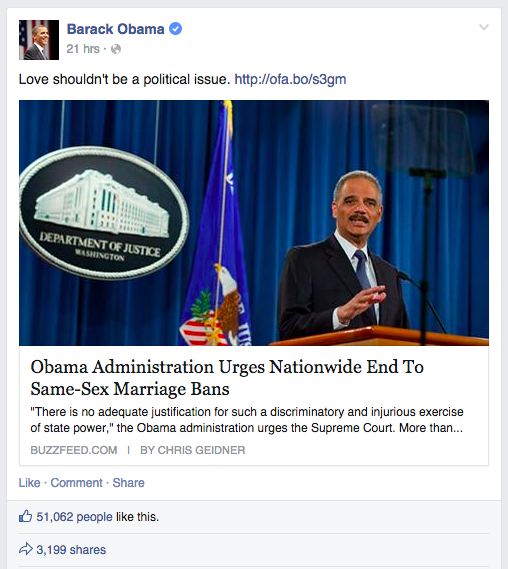Click the public globe privacy icon
This screenshot has height=569, width=508.
[116, 49]
